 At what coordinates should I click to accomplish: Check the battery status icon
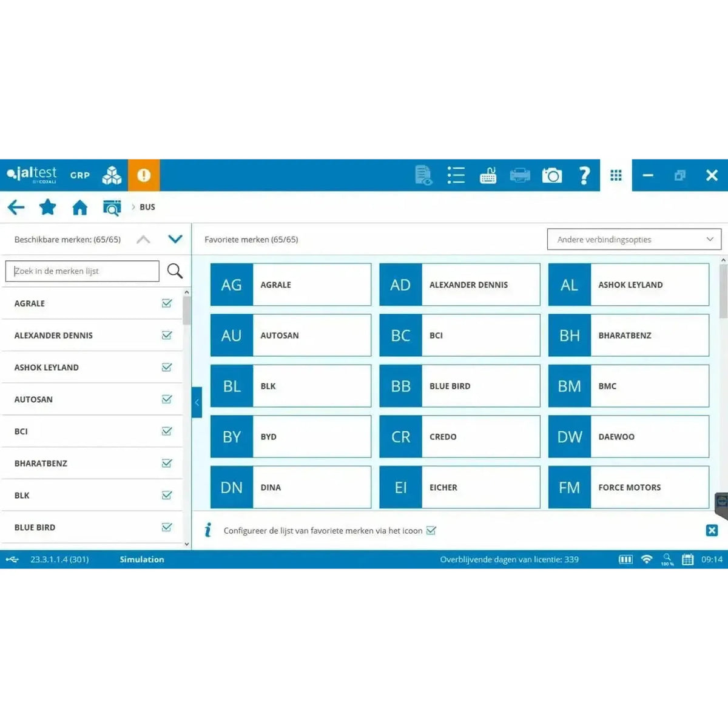[625, 559]
